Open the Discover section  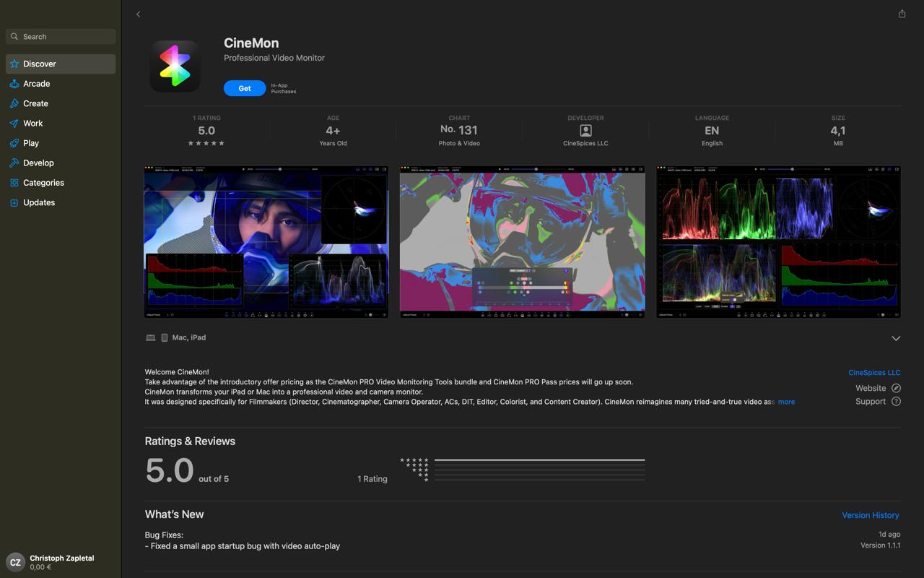tap(40, 64)
